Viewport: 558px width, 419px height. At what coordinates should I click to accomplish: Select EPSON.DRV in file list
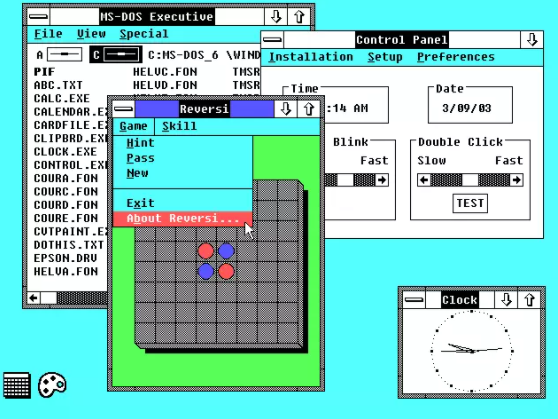coord(65,258)
